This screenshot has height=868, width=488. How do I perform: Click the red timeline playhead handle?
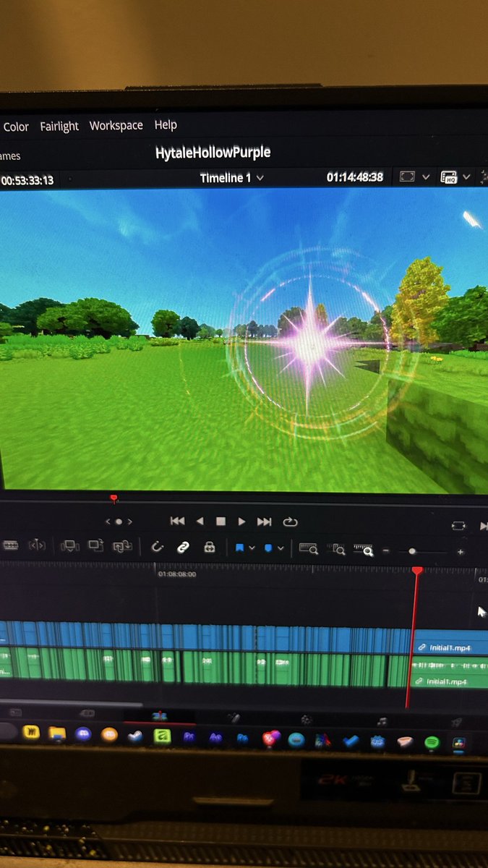(417, 571)
